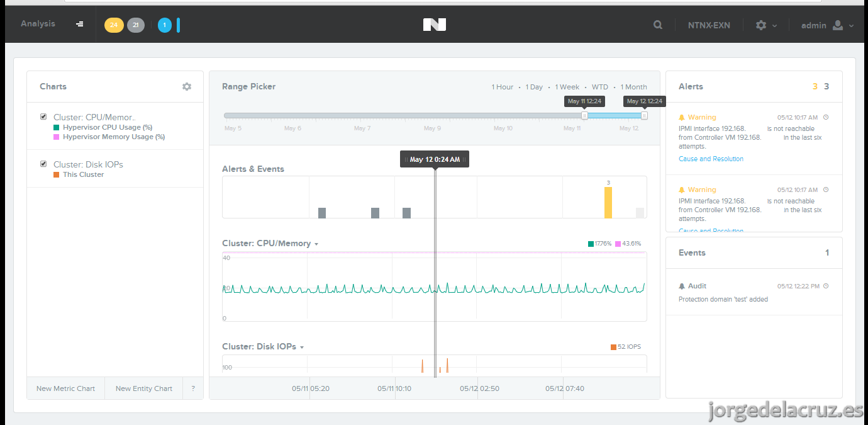Click the range slider start handle
Image resolution: width=868 pixels, height=425 pixels.
[x=584, y=115]
